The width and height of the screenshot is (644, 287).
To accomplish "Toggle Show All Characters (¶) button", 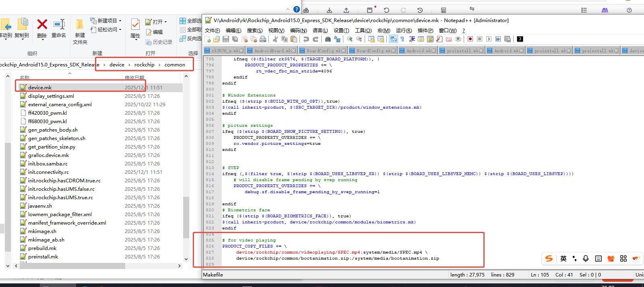I will tap(402, 39).
